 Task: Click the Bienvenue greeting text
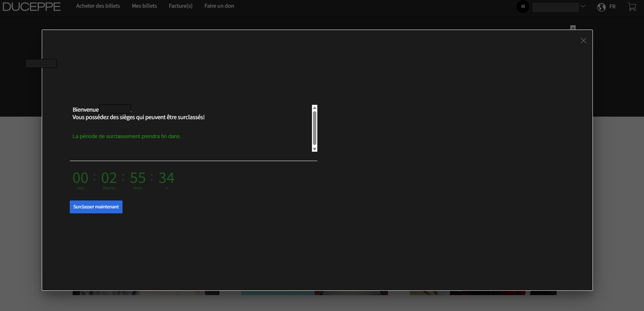tap(86, 110)
